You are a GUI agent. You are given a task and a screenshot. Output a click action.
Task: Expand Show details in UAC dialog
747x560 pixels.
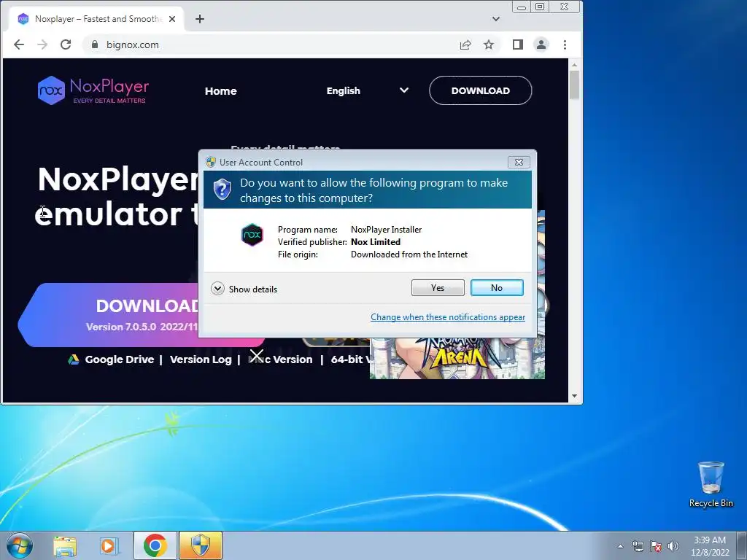pyautogui.click(x=244, y=289)
